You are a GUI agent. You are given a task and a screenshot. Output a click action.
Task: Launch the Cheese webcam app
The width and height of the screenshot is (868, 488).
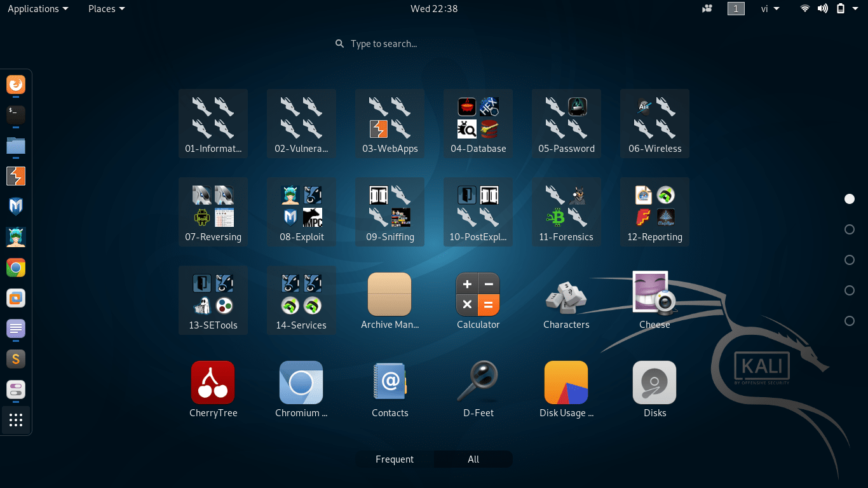tap(654, 300)
